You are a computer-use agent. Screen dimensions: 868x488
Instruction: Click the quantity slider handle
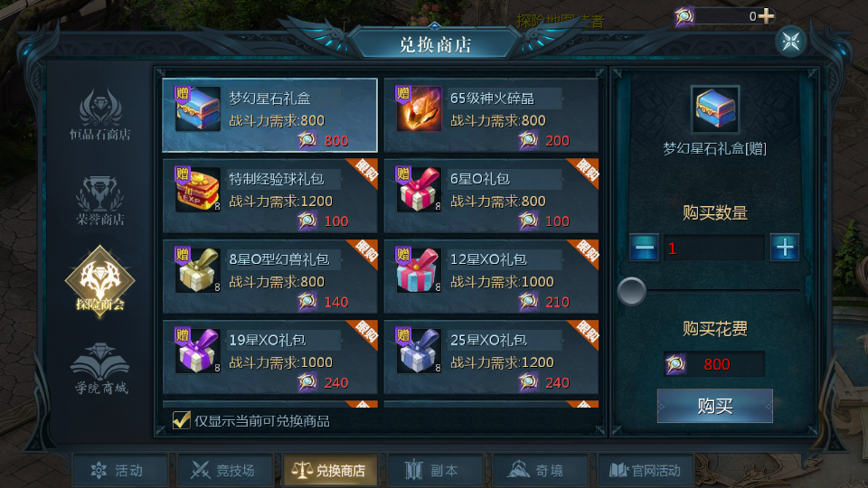(x=632, y=291)
